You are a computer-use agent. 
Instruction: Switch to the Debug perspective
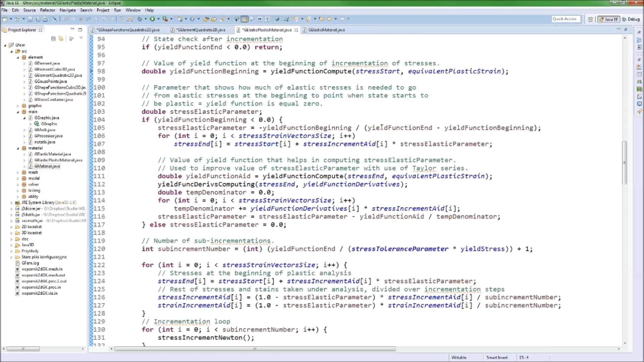(633, 19)
